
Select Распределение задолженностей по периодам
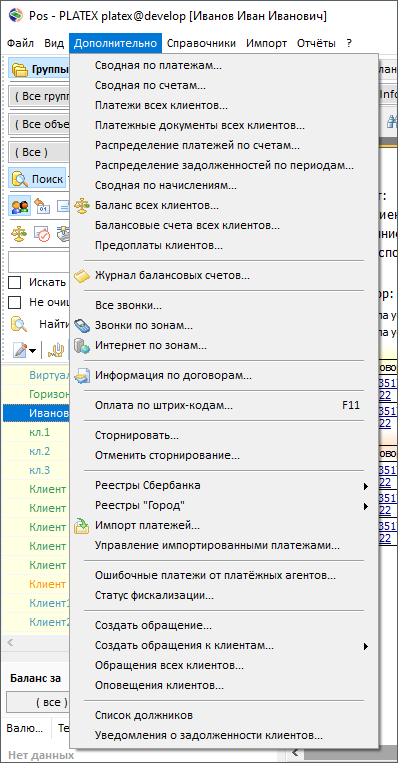(x=224, y=165)
